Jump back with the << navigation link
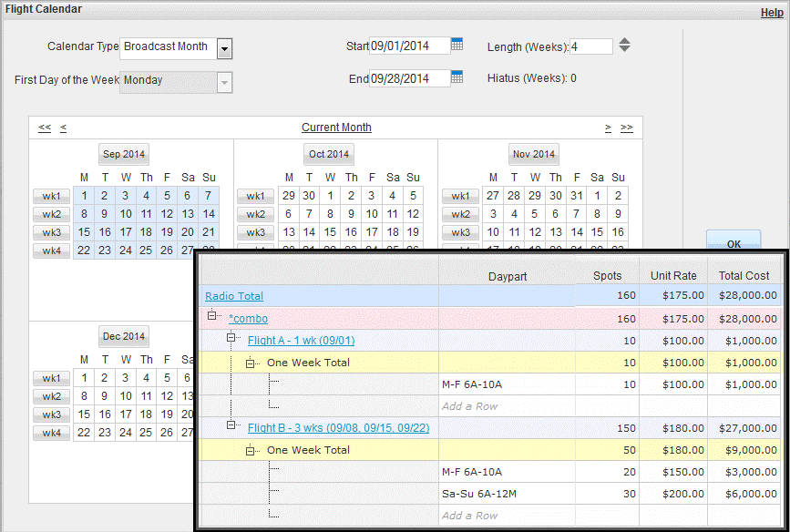The width and height of the screenshot is (790, 532). click(45, 128)
